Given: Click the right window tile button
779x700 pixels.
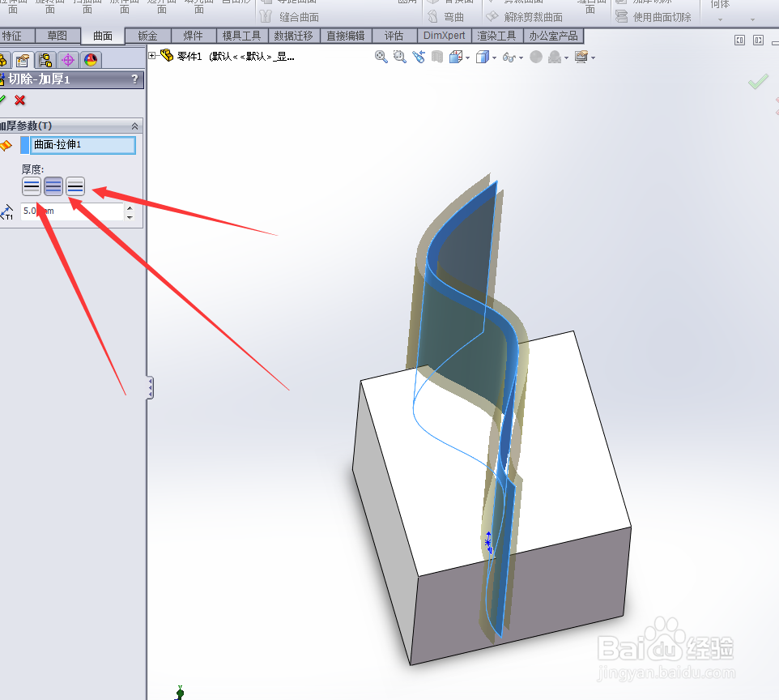Looking at the screenshot, I should 758,41.
